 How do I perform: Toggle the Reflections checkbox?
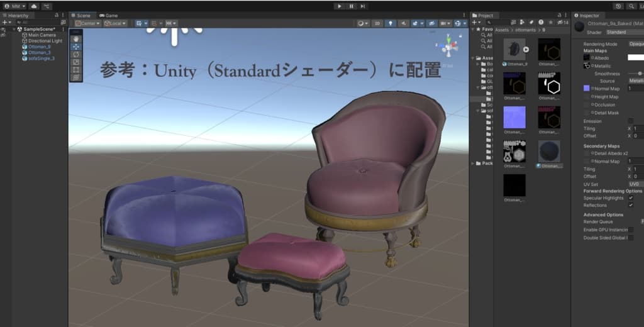tap(631, 205)
